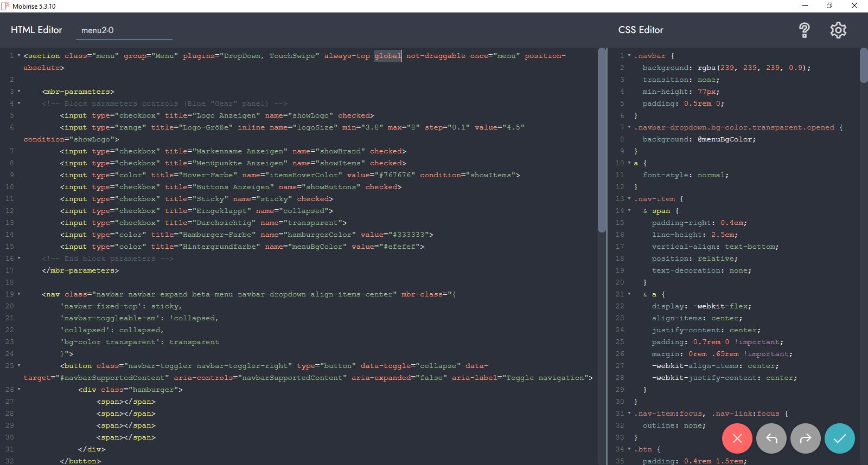Minimize the Mobirise window
The width and height of the screenshot is (868, 465).
(805, 6)
